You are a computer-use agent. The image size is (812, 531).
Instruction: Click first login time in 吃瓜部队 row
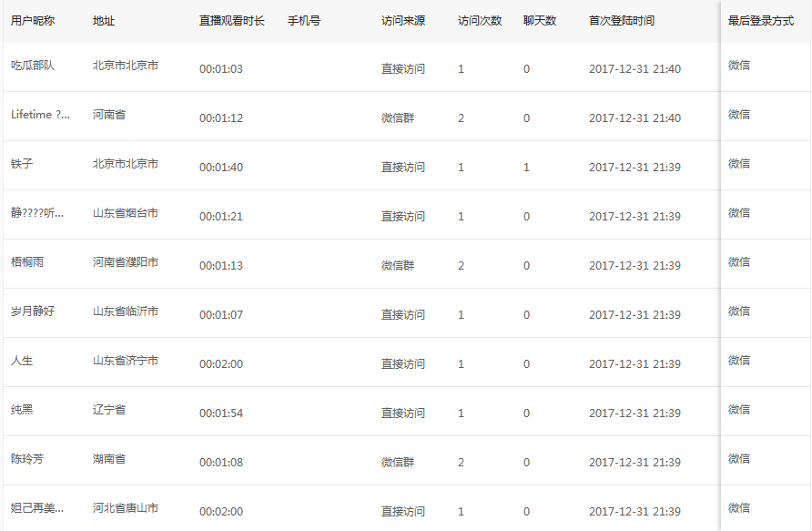click(634, 69)
